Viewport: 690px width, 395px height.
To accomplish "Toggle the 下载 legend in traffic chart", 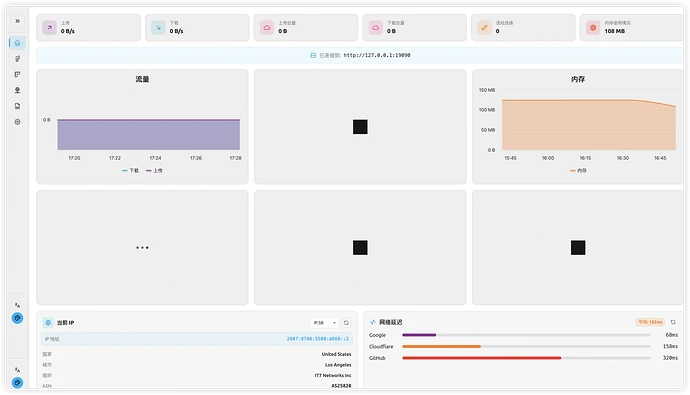I will pos(130,170).
